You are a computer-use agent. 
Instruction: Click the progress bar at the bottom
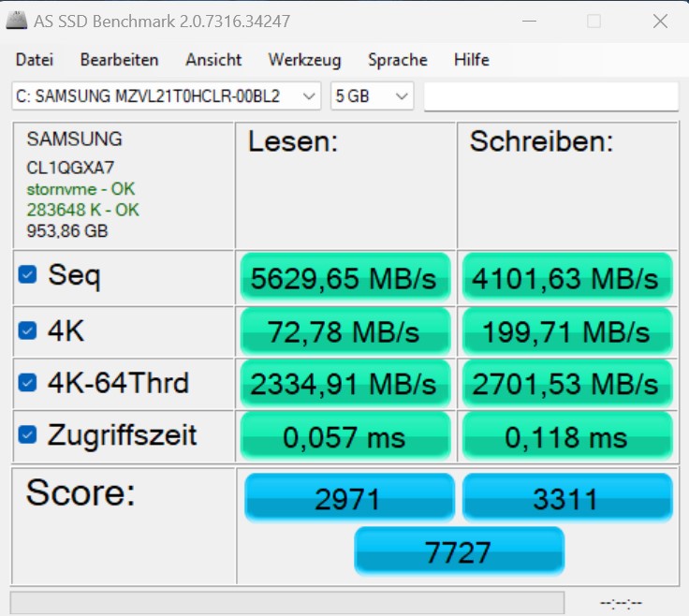[287, 601]
